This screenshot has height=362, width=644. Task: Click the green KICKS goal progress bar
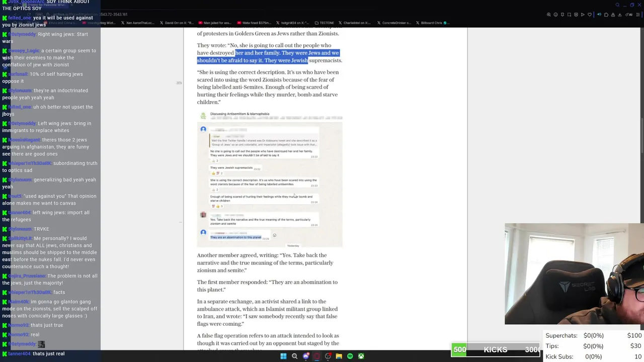496,349
